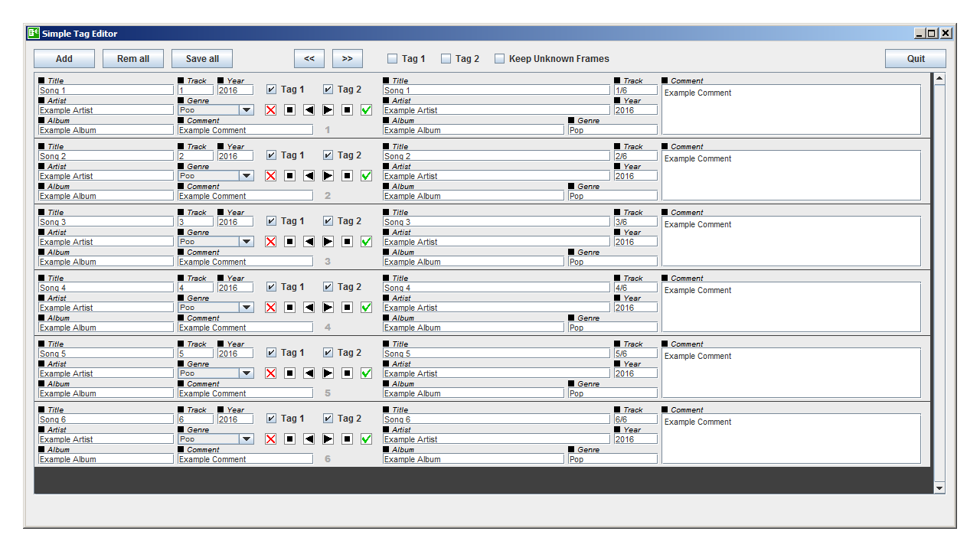980x551 pixels.
Task: Click the Tag 1 Comment field for Song 3
Action: pyautogui.click(x=245, y=262)
